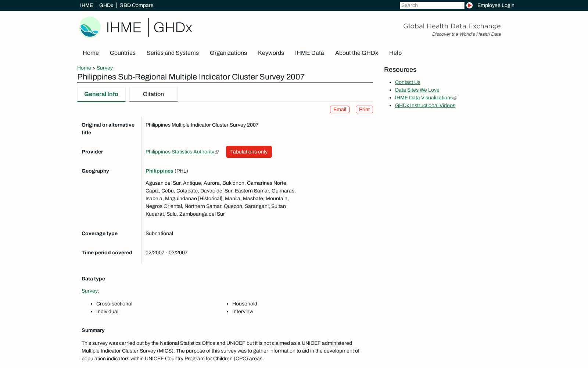The width and height of the screenshot is (588, 368).
Task: Open Keywords menu item
Action: [x=271, y=53]
